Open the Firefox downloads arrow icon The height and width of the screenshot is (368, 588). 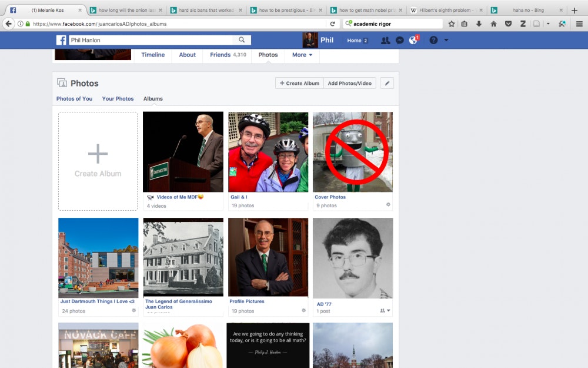coord(479,24)
